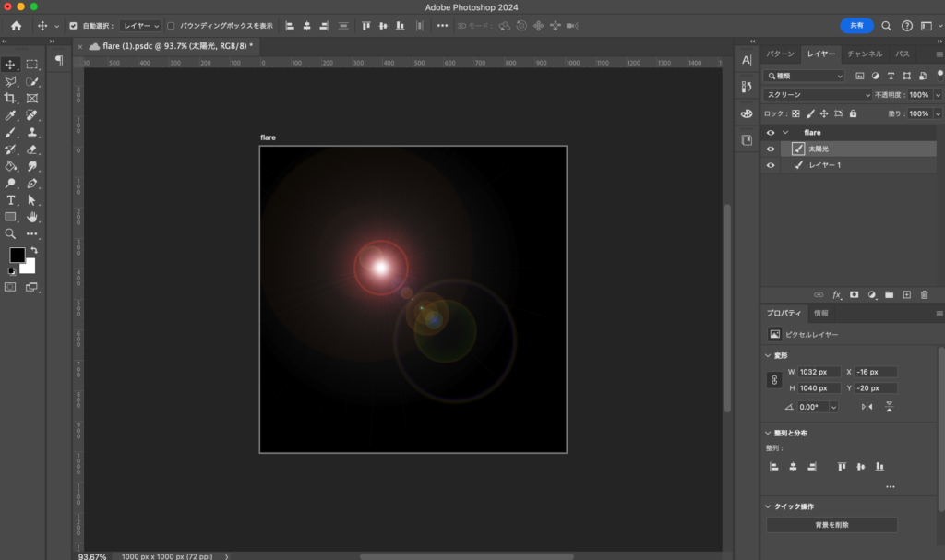This screenshot has height=560, width=945.
Task: Select the Crop tool
Action: point(11,98)
